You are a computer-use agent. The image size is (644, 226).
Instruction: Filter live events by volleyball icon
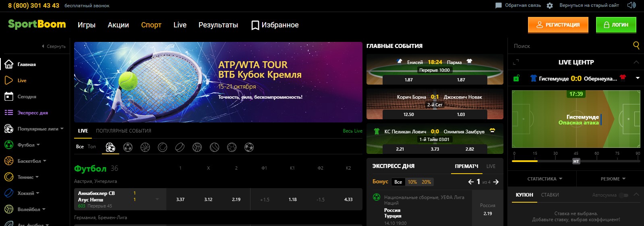click(197, 147)
